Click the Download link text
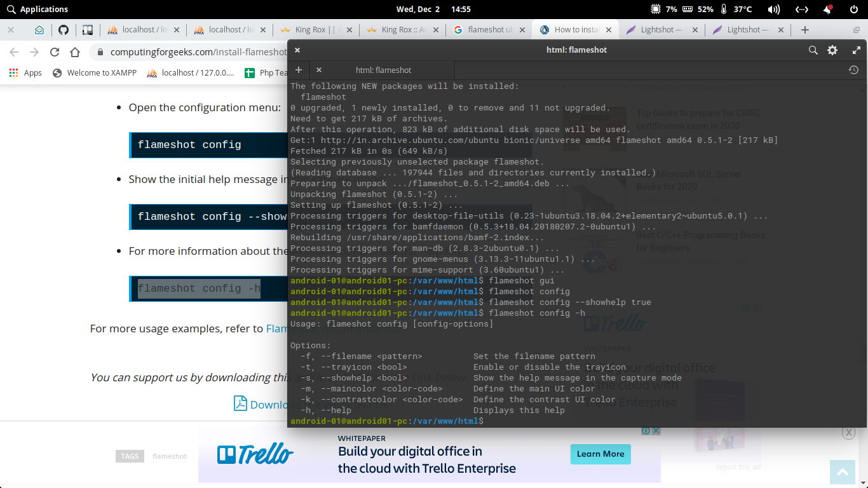The width and height of the screenshot is (868, 488). [269, 405]
